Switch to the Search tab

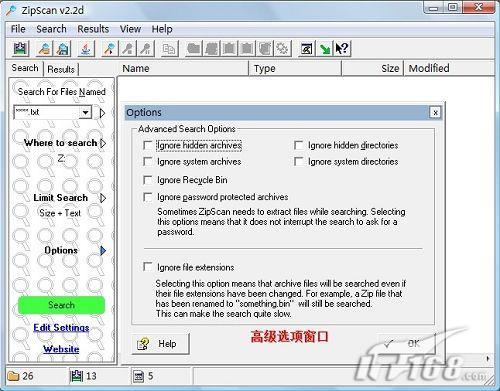tap(25, 68)
